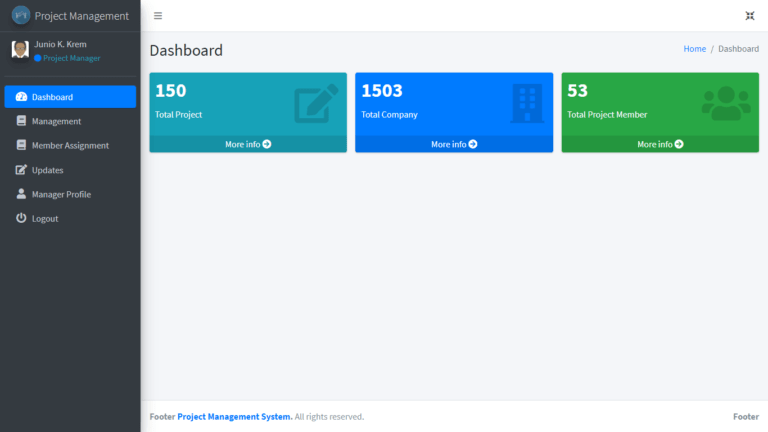
Task: Click the fullscreen toggle icon
Action: tap(749, 16)
